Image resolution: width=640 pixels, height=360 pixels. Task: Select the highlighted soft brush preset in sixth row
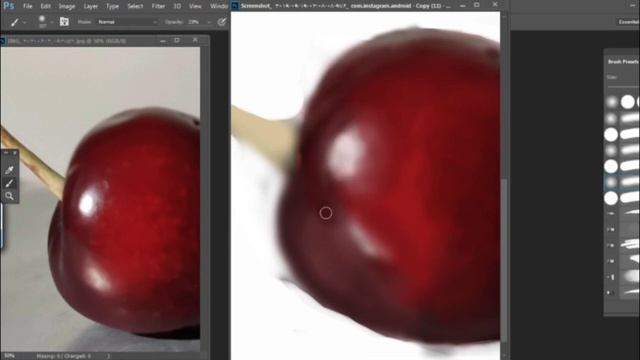pyautogui.click(x=611, y=182)
